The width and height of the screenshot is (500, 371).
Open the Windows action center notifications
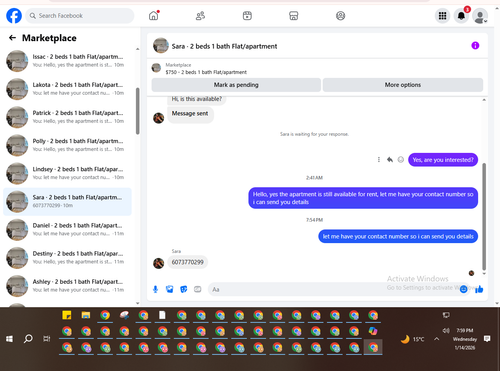(x=487, y=339)
